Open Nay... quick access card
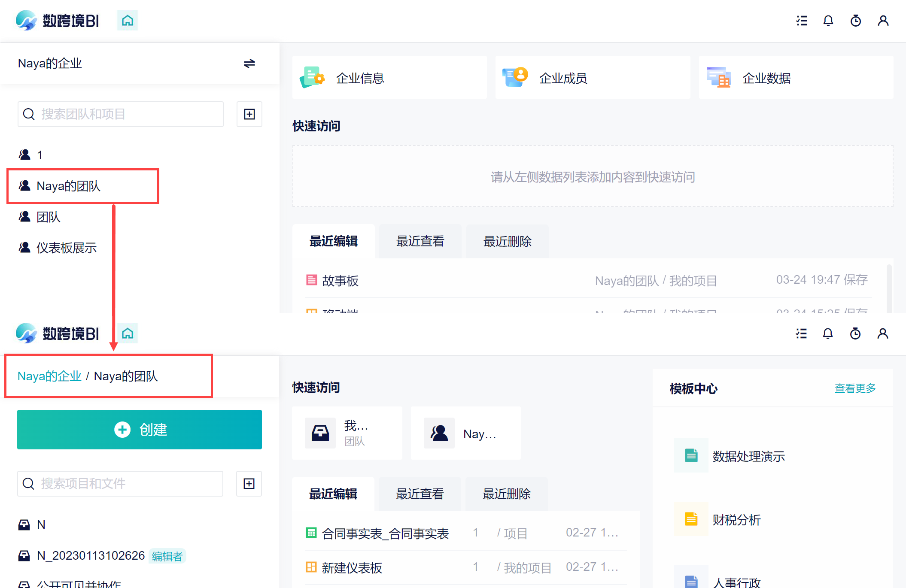Screen dimensions: 906x588 [x=466, y=433]
